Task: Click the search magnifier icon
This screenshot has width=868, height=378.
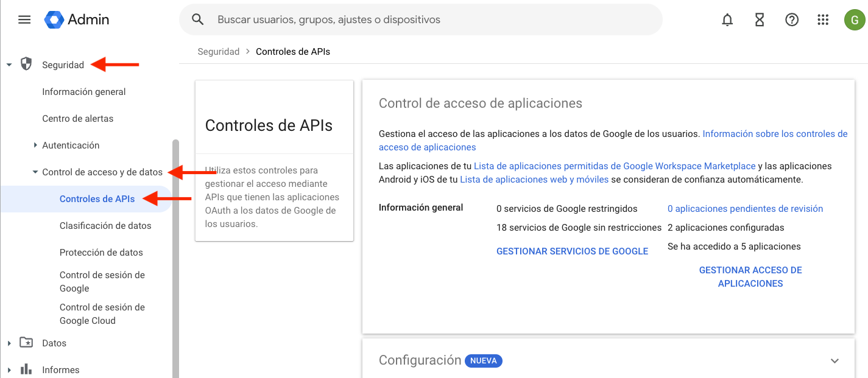Action: (197, 19)
